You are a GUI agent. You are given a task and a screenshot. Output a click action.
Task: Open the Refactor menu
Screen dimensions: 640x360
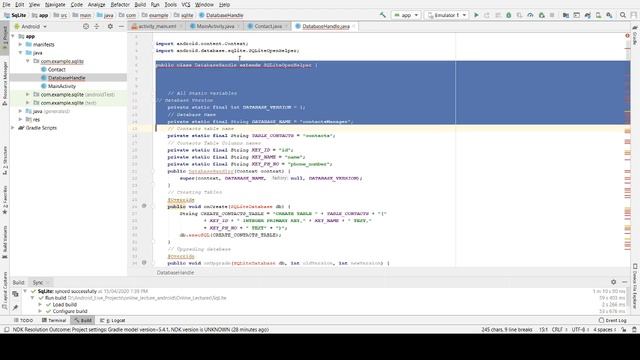120,4
